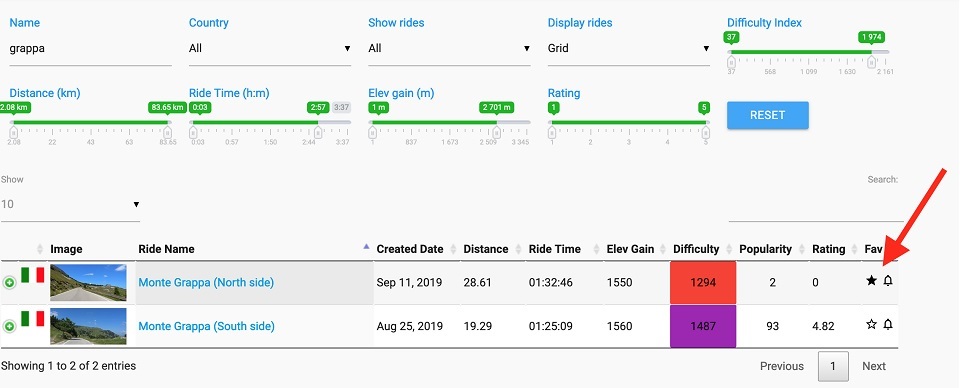Image resolution: width=960 pixels, height=388 pixels.
Task: Click the Italian flag in South side row
Action: [32, 318]
